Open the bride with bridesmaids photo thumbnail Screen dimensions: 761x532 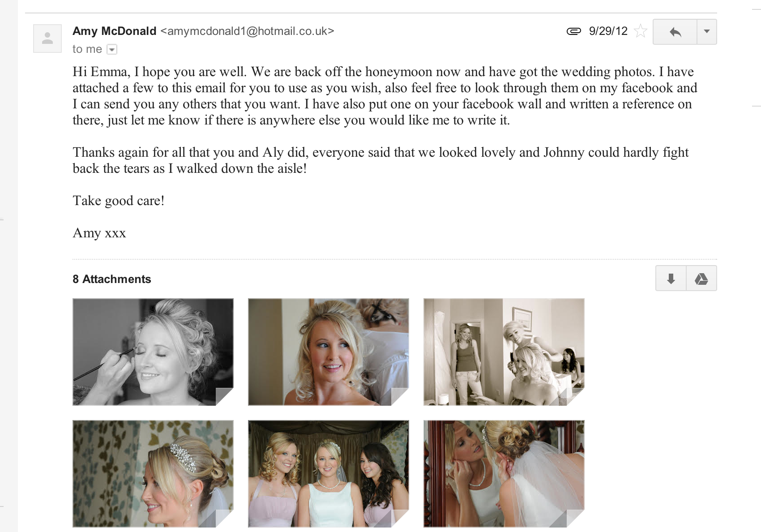pyautogui.click(x=329, y=474)
